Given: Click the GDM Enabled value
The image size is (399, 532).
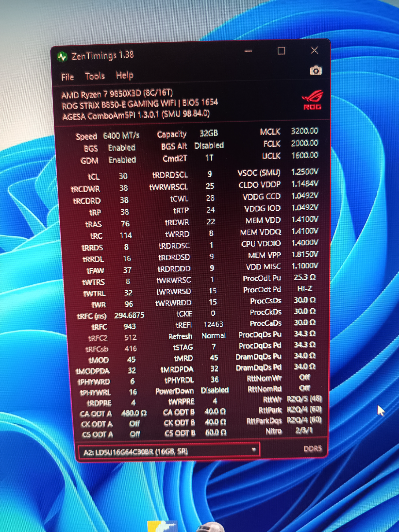Looking at the screenshot, I should [x=122, y=160].
